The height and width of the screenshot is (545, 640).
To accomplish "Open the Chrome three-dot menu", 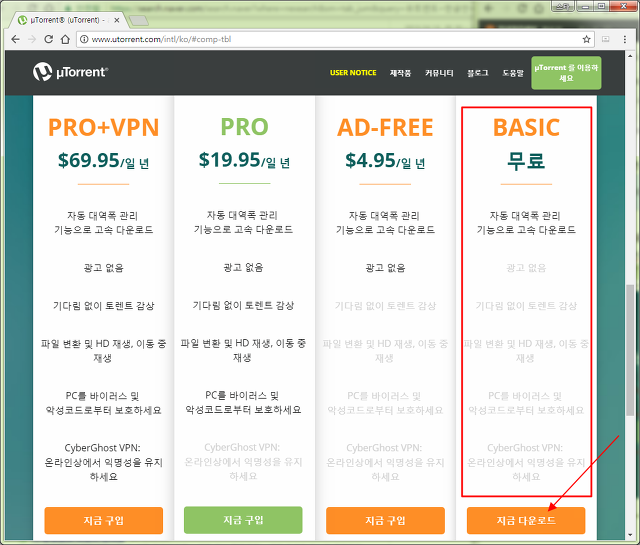I will [x=624, y=39].
